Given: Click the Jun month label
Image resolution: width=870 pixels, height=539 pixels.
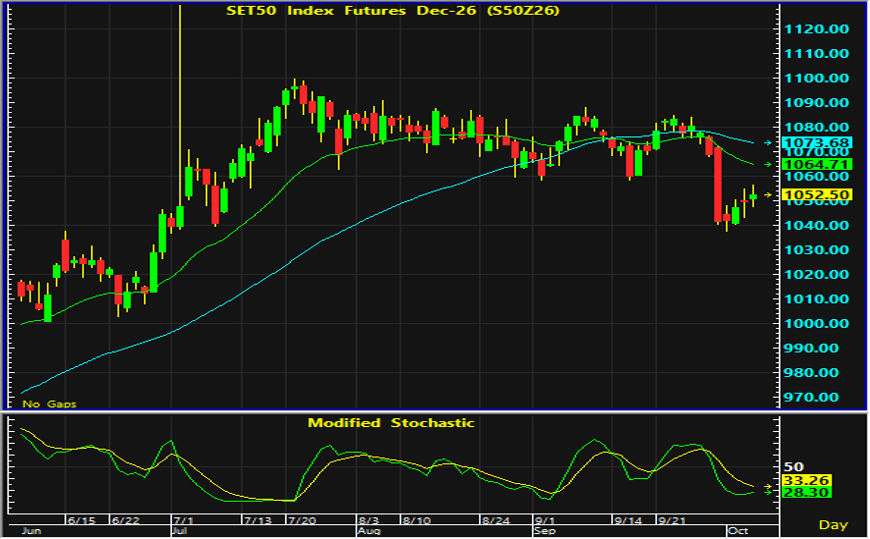Looking at the screenshot, I should [x=32, y=531].
